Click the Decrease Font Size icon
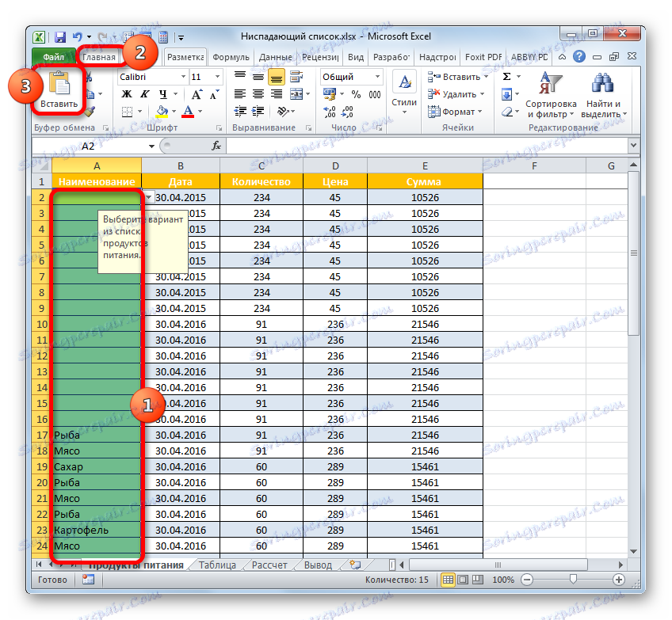 (214, 94)
